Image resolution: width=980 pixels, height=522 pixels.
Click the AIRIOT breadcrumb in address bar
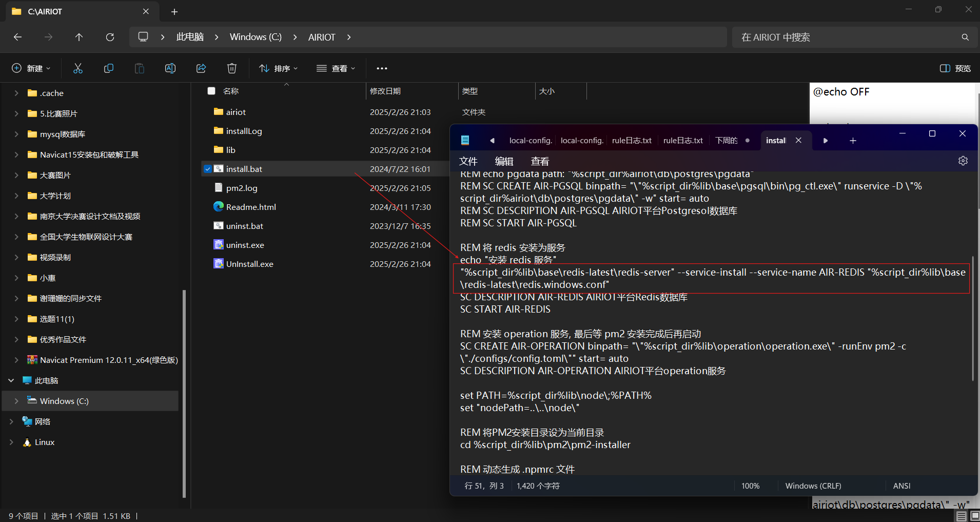(321, 37)
